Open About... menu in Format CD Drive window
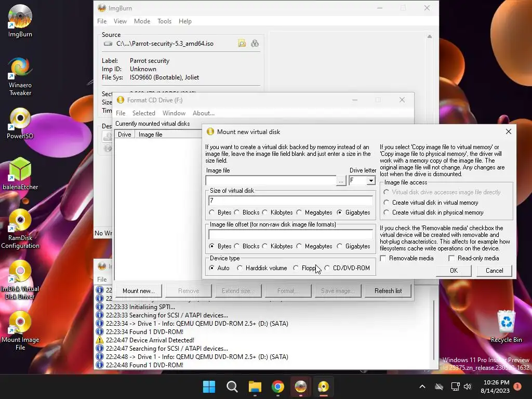Image resolution: width=532 pixels, height=399 pixels. tap(204, 113)
